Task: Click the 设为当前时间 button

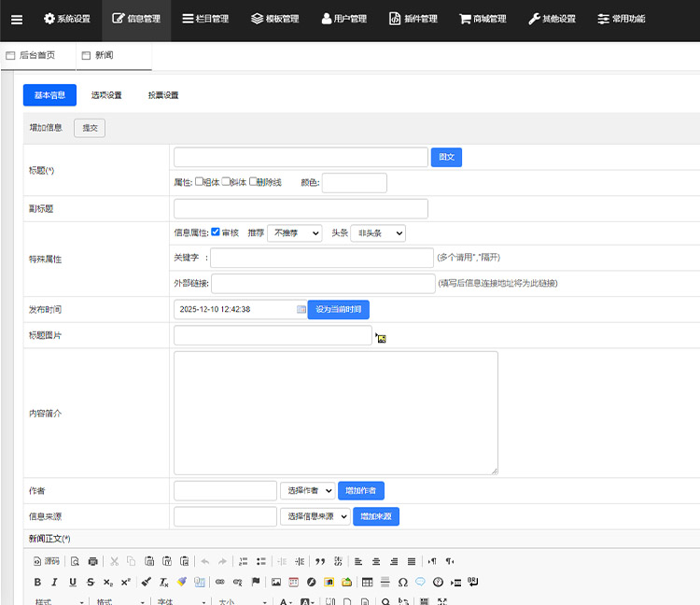Action: 338,309
